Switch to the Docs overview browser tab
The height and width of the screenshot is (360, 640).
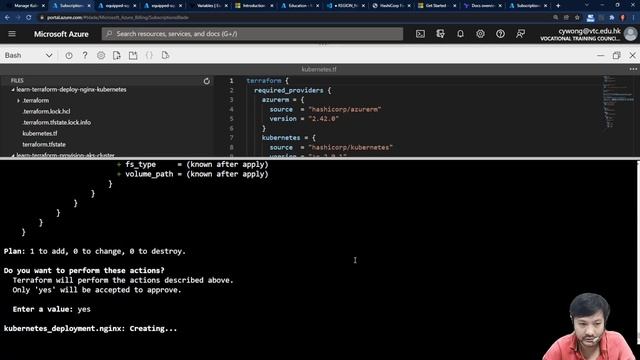482,6
